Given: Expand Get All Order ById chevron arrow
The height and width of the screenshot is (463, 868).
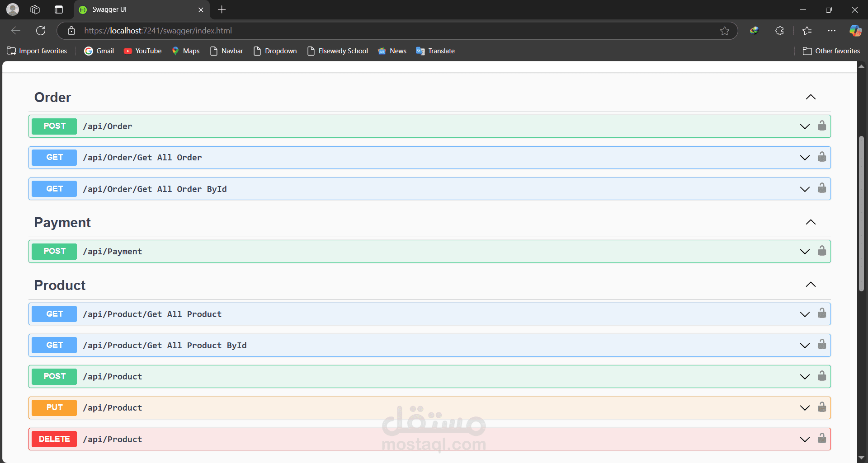Looking at the screenshot, I should click(805, 189).
